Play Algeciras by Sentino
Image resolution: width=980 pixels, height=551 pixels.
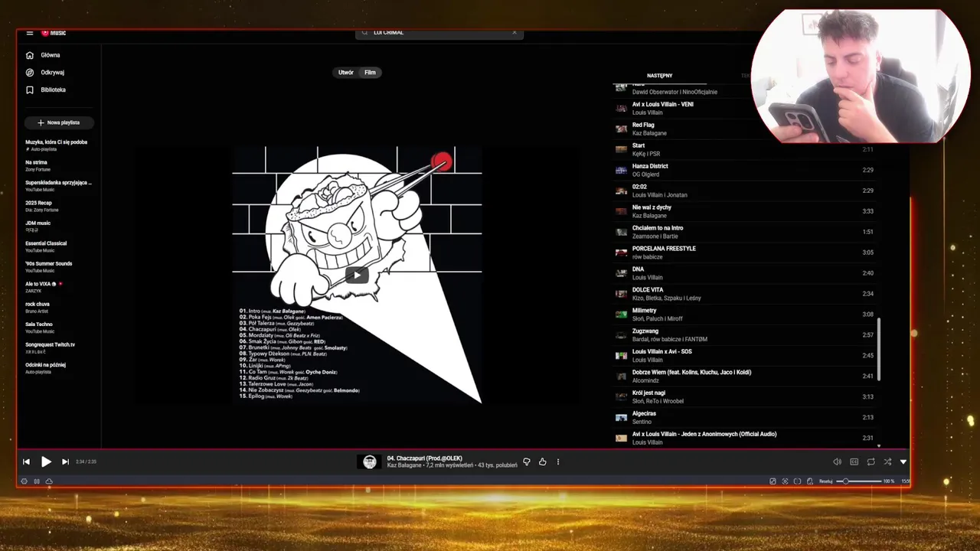[x=746, y=417]
